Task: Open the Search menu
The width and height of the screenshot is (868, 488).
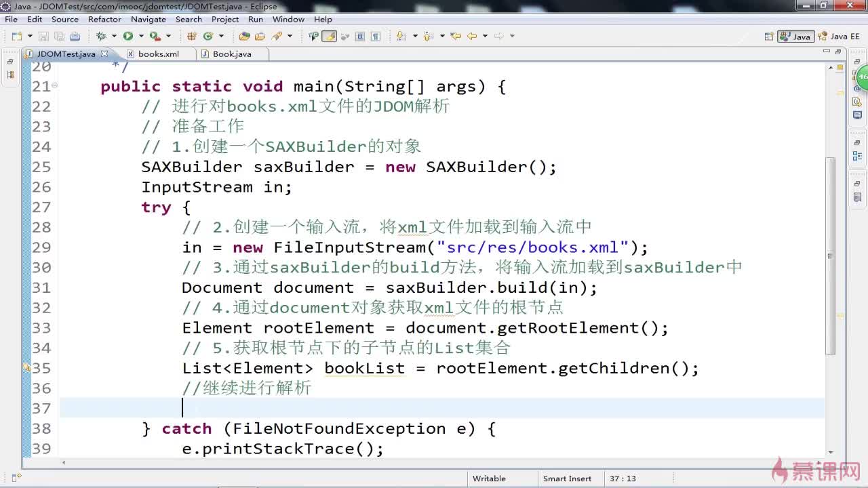Action: click(189, 19)
